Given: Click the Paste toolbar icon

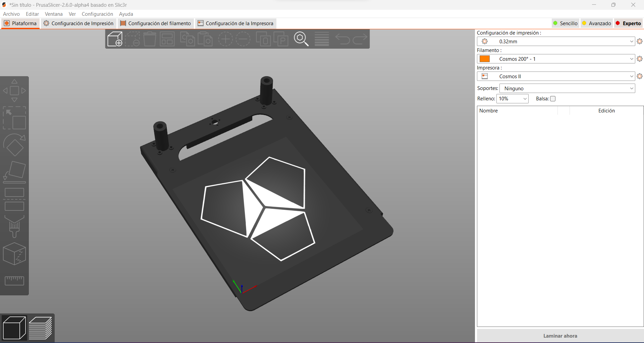Looking at the screenshot, I should (x=205, y=39).
